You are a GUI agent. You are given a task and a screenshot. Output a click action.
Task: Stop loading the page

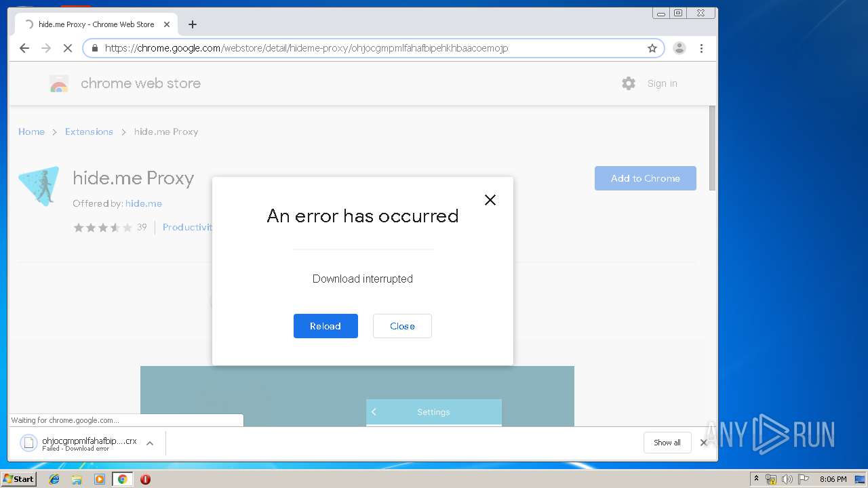[67, 48]
